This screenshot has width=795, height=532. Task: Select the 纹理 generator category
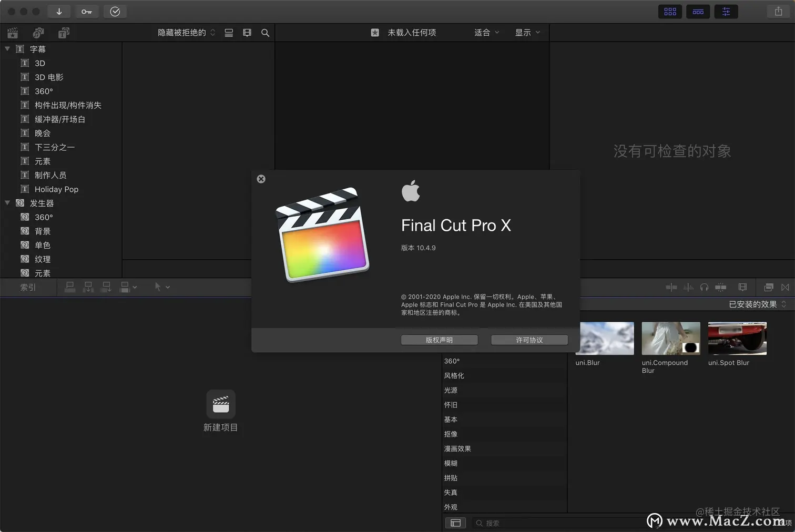coord(43,259)
